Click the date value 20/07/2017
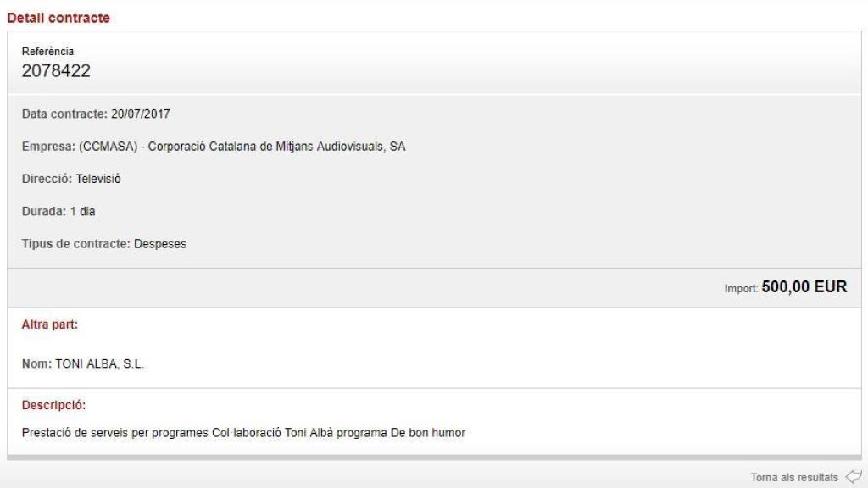The height and width of the screenshot is (488, 868). [x=141, y=114]
